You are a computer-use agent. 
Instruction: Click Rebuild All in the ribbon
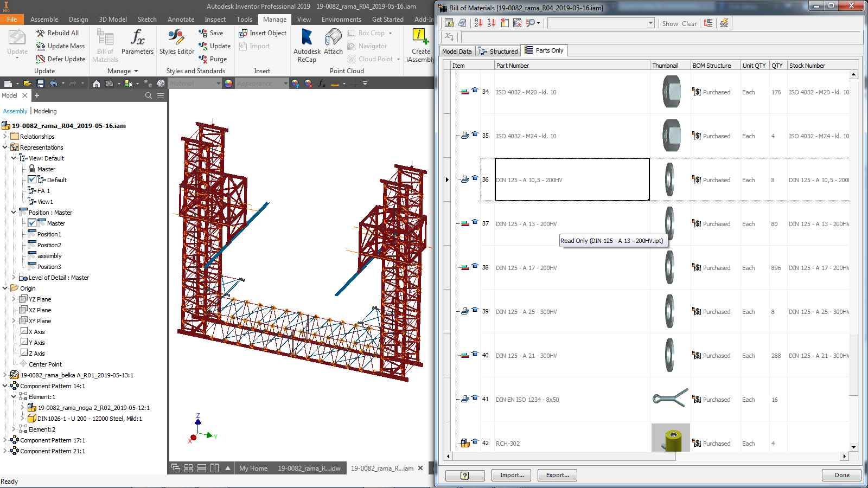[58, 33]
